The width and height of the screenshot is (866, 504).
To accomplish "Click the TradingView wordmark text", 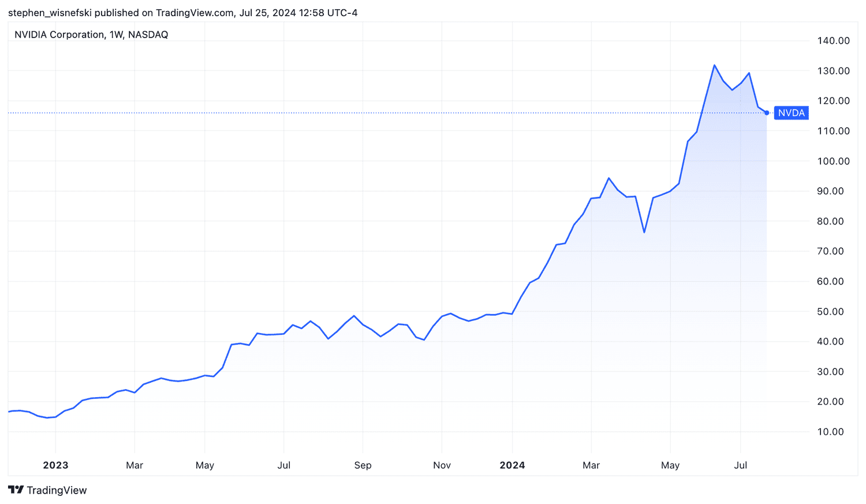I will [x=57, y=490].
